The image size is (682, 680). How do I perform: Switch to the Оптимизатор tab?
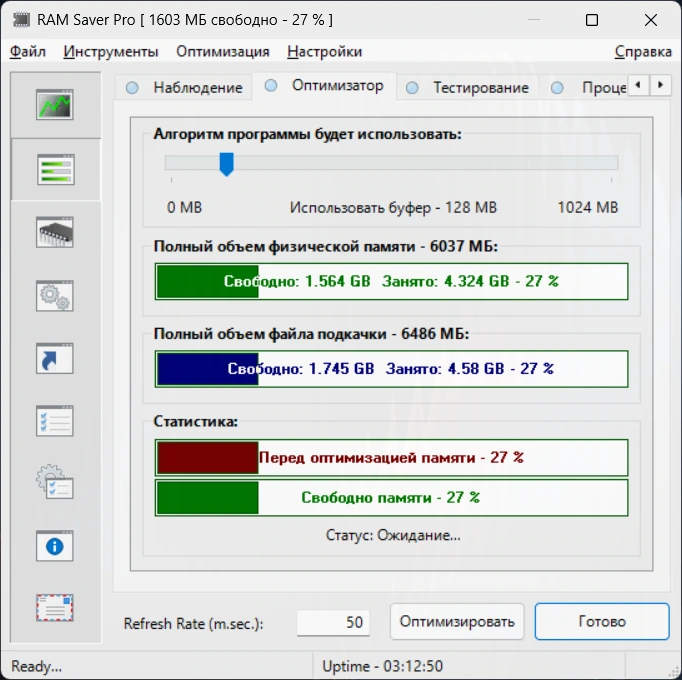324,86
